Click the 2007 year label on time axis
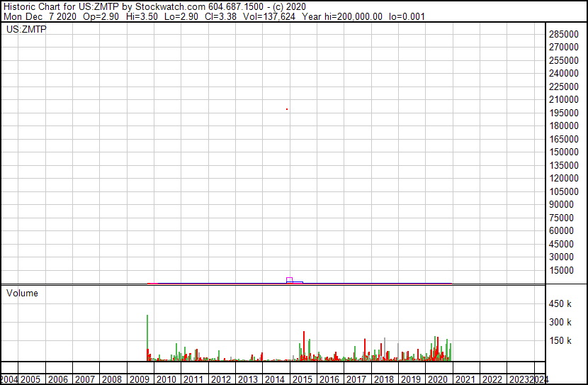The height and width of the screenshot is (385, 588). tap(85, 379)
